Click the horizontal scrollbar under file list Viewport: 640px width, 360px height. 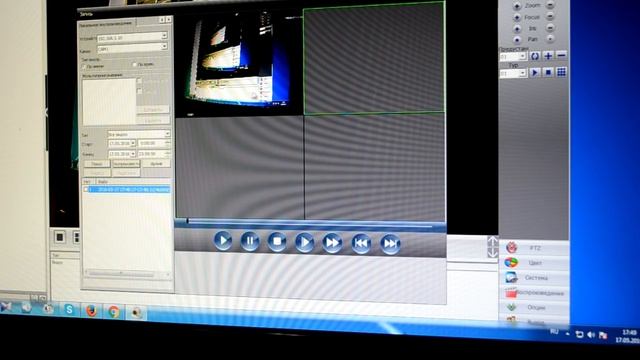point(127,273)
